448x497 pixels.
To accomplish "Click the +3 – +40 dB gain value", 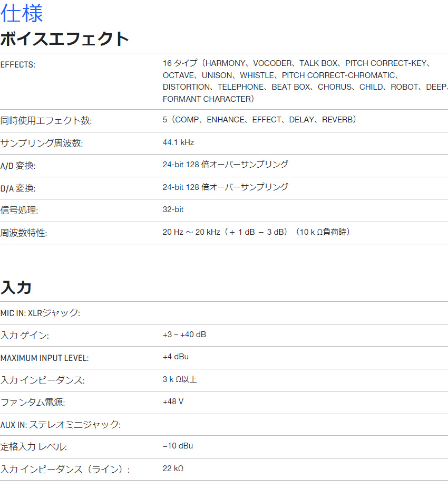I will [x=184, y=334].
